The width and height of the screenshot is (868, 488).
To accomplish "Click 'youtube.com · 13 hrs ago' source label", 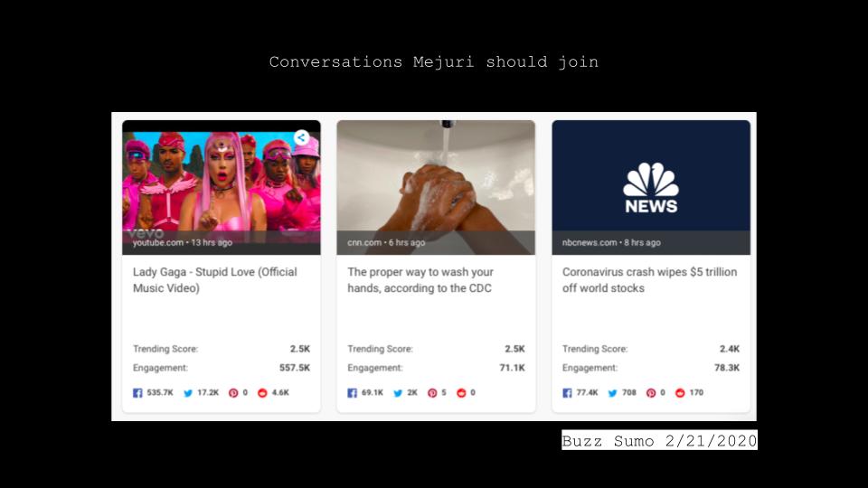I will [x=182, y=242].
